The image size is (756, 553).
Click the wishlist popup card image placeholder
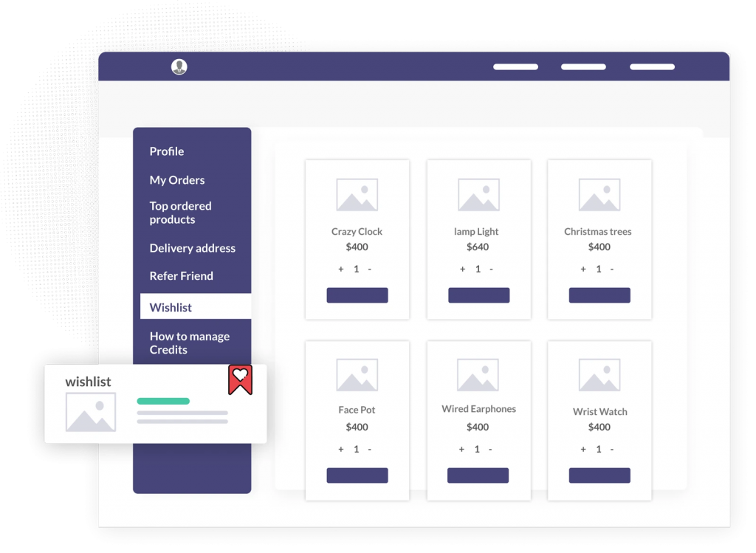tap(91, 412)
